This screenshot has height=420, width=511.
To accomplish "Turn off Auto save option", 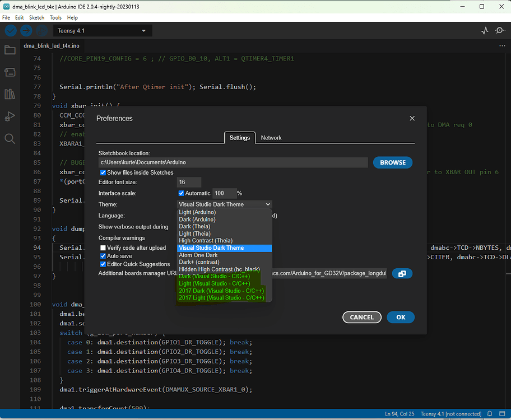I will click(102, 256).
